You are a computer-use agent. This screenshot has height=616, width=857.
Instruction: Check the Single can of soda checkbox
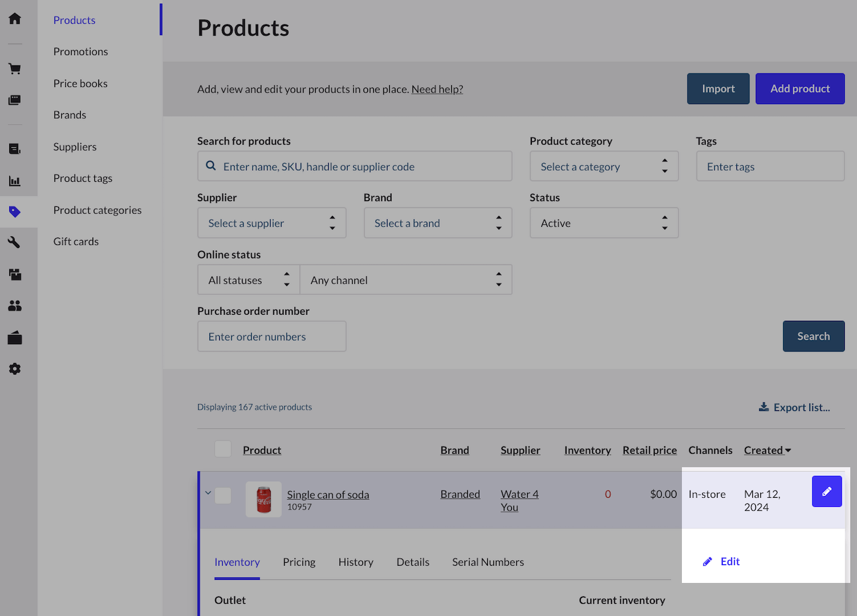coord(223,495)
